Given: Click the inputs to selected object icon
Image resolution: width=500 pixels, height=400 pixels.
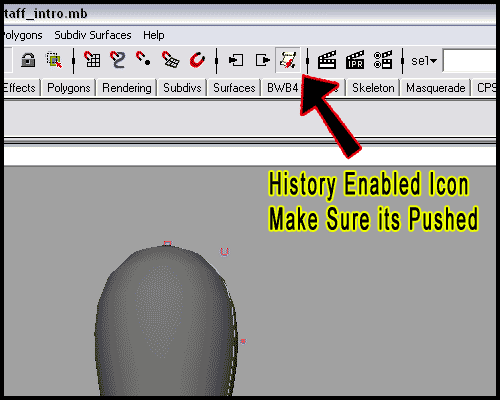Looking at the screenshot, I should tap(236, 60).
